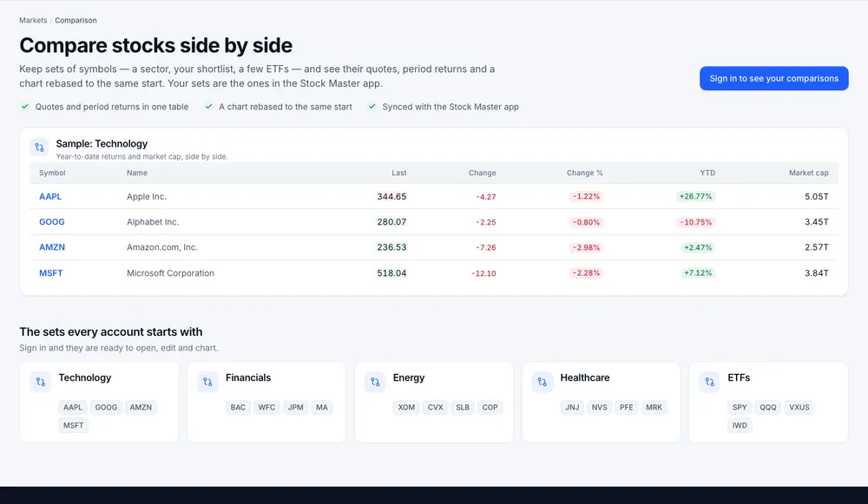This screenshot has width=868, height=504.
Task: Click AAPL chip in Technology card
Action: 73,407
